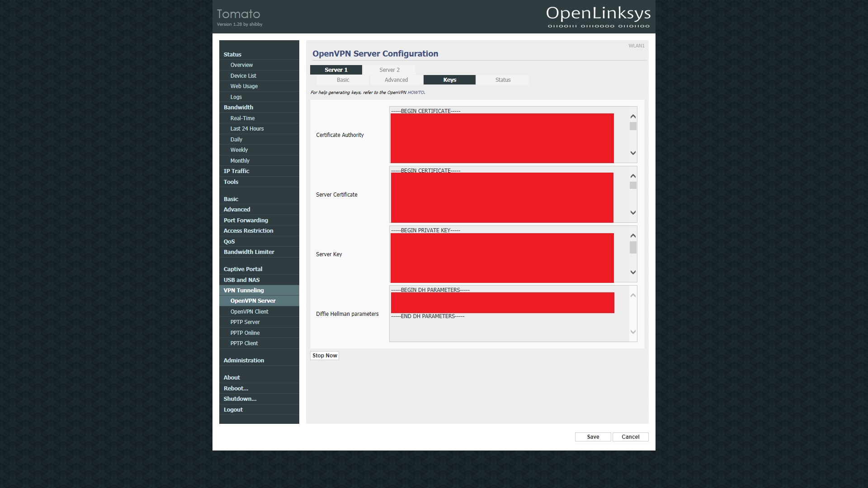Viewport: 868px width, 488px height.
Task: Open the Advanced tab of Server 1
Action: [x=396, y=80]
